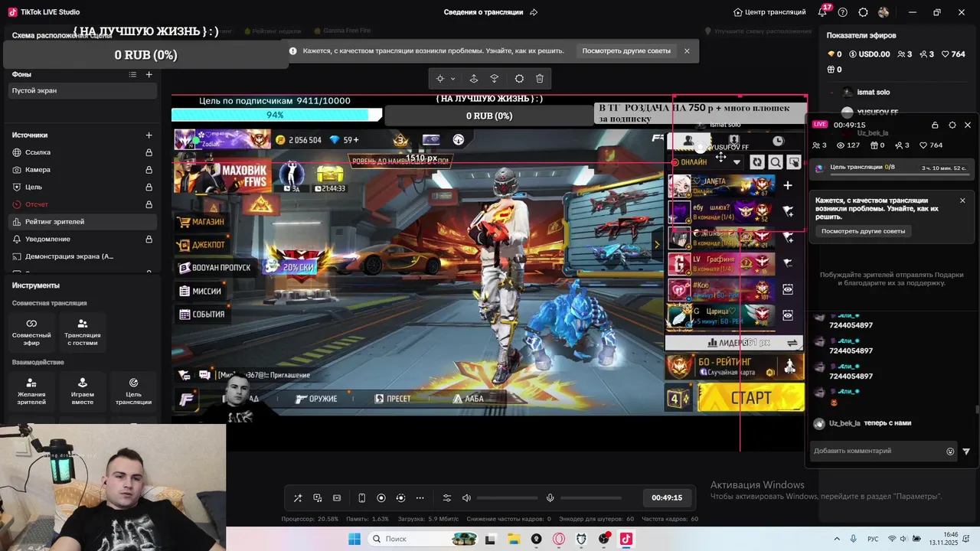
Task: Open Центр трансляций
Action: 769,12
